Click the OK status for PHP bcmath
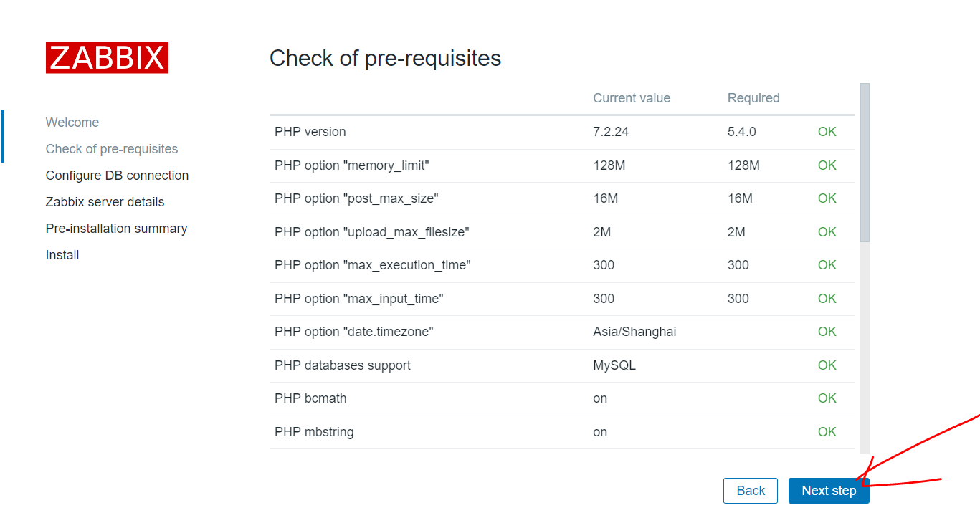This screenshot has height=523, width=980. pos(827,398)
